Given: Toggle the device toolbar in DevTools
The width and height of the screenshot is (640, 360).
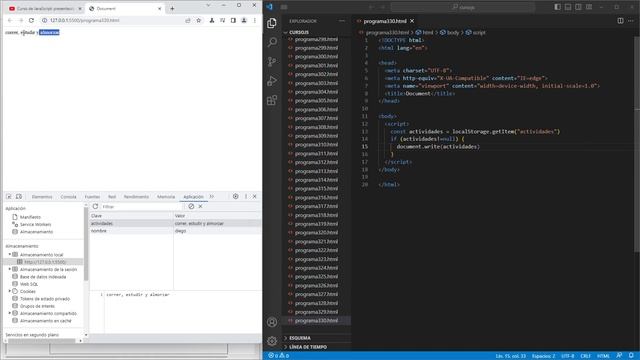Looking at the screenshot, I should tap(19, 197).
